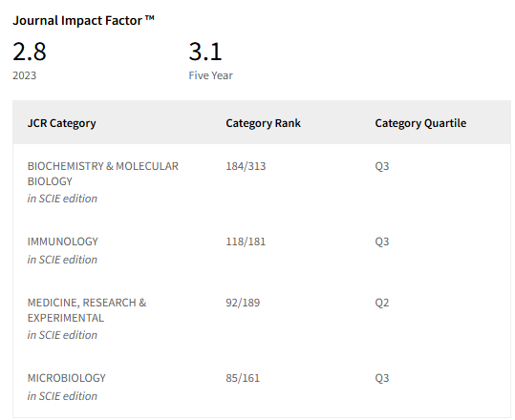The height and width of the screenshot is (420, 515).
Task: Click the Q3 quartile in Immunology row
Action: pos(382,241)
